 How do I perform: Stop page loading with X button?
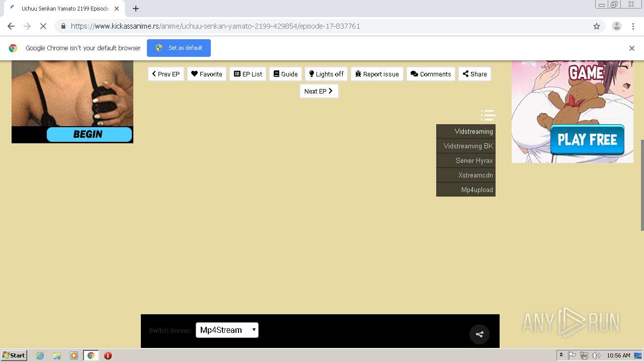[43, 26]
